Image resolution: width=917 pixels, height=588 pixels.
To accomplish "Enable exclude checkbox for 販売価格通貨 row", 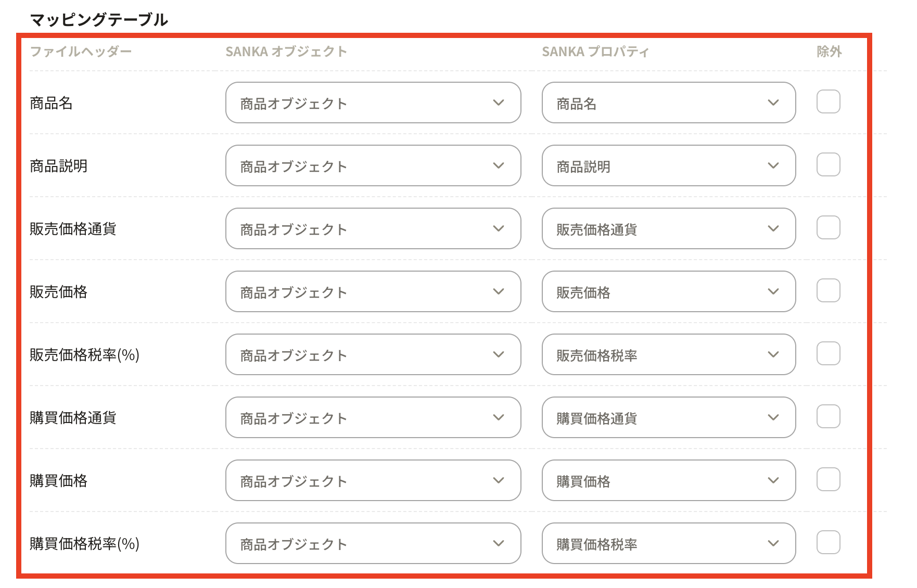I will coord(828,227).
